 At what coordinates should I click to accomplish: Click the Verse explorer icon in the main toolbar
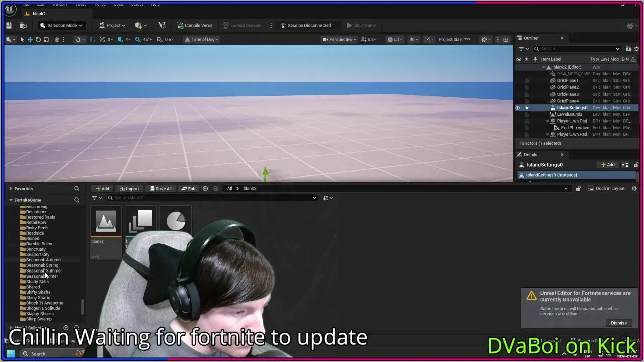pyautogui.click(x=162, y=25)
